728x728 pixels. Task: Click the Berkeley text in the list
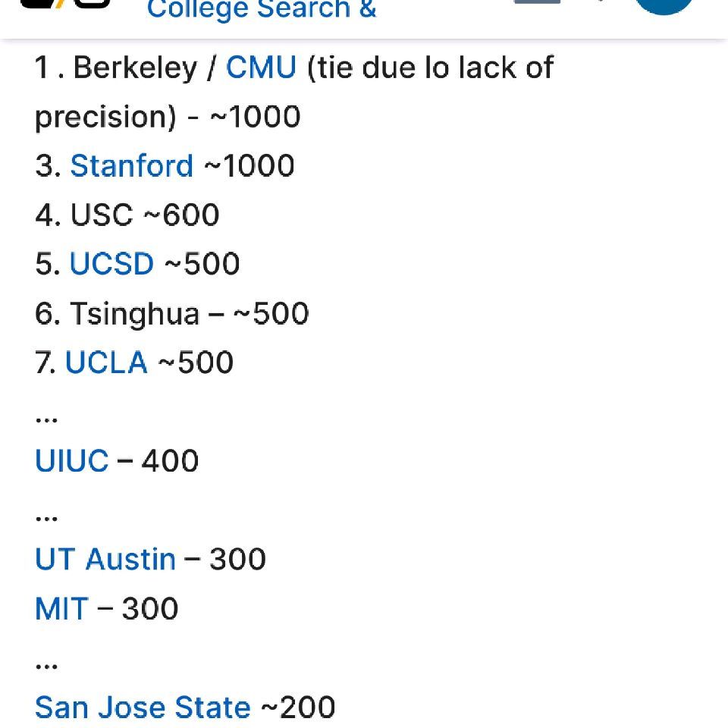pyautogui.click(x=135, y=68)
